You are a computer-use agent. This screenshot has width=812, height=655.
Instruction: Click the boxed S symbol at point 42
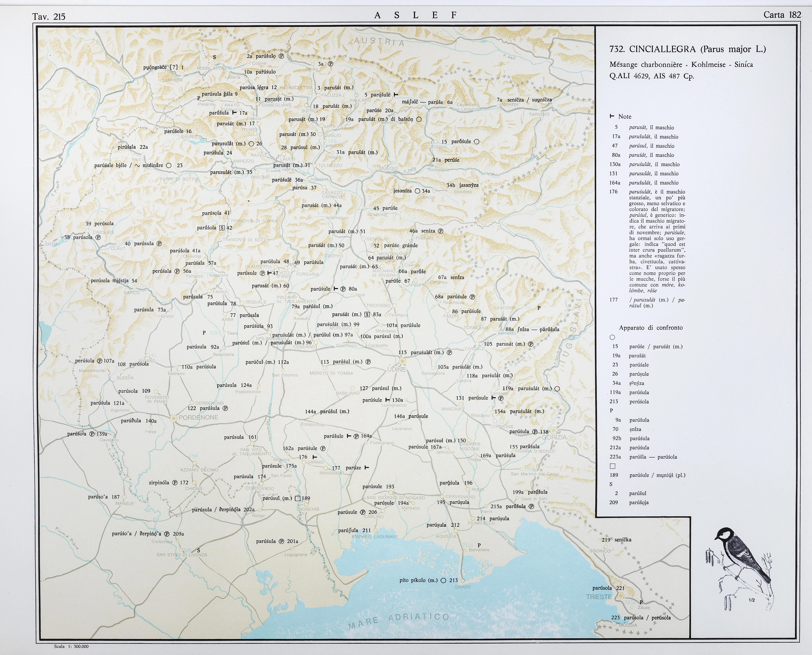click(x=222, y=228)
